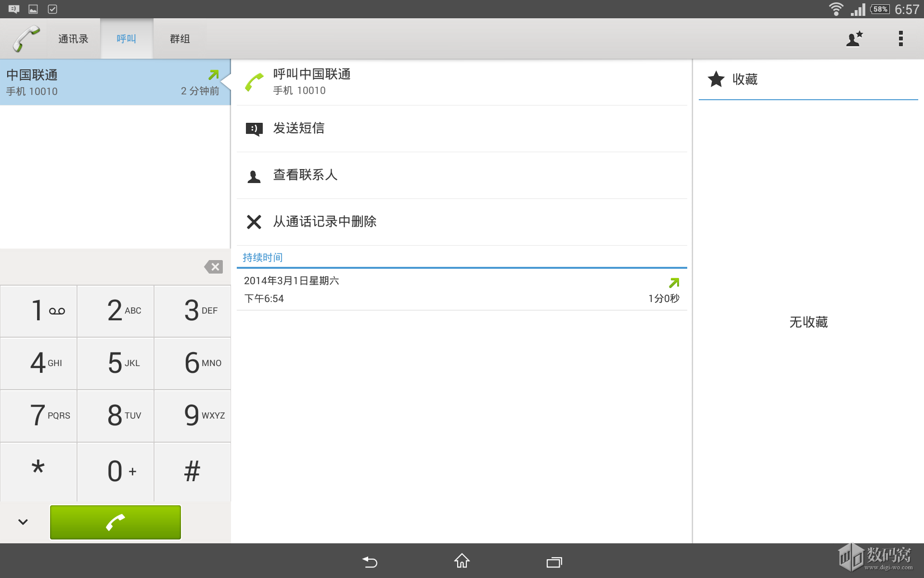Viewport: 924px width, 578px height.
Task: Tap the 58% battery indicator
Action: click(880, 9)
